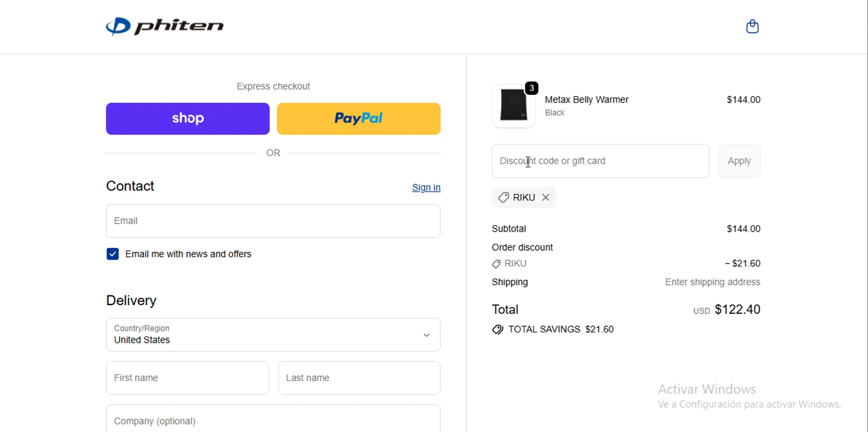This screenshot has width=868, height=432.
Task: Click the Contact section heading
Action: [x=130, y=186]
